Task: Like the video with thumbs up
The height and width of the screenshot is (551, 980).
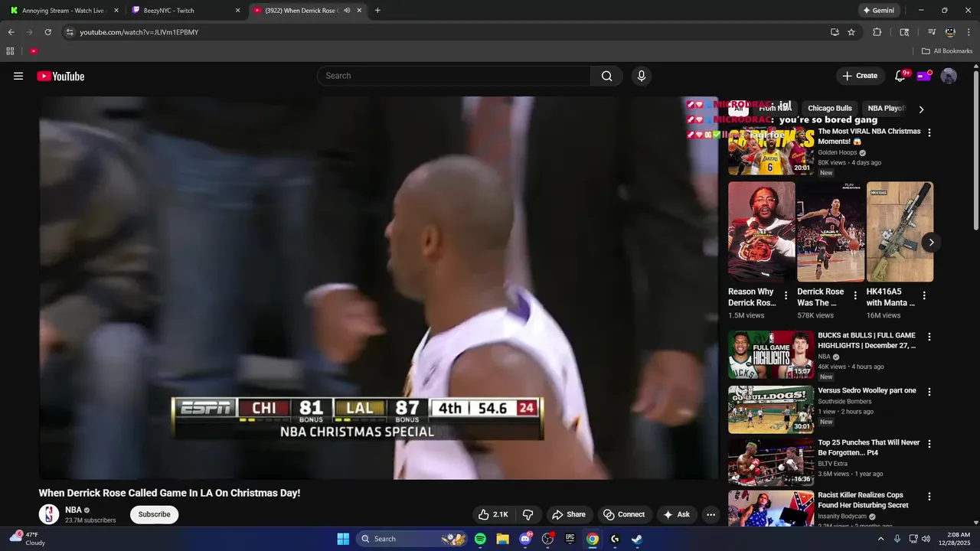Action: click(x=492, y=514)
